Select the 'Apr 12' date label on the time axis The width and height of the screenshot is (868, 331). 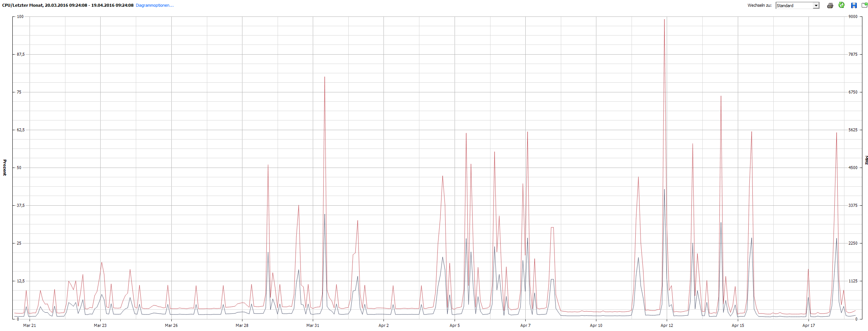point(667,325)
